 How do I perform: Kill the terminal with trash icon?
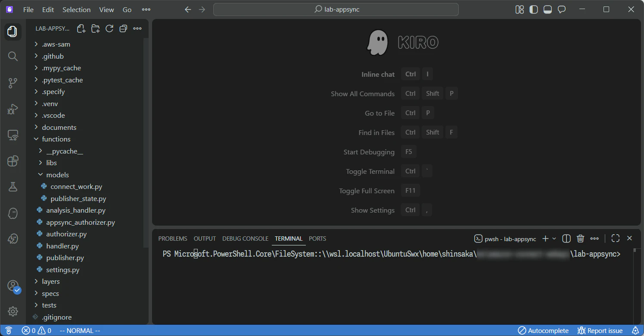[x=580, y=239]
